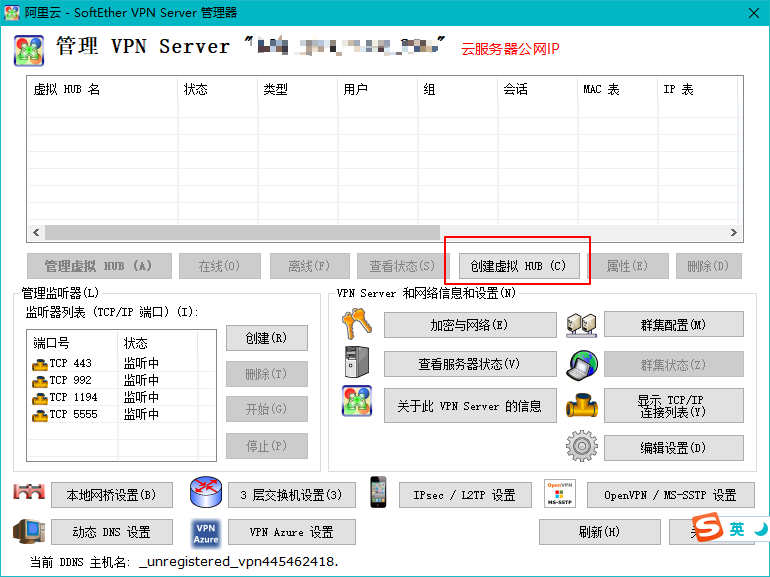Click the icon beside 关于此 VPN Server 的信息
The height and width of the screenshot is (577, 770).
[357, 401]
